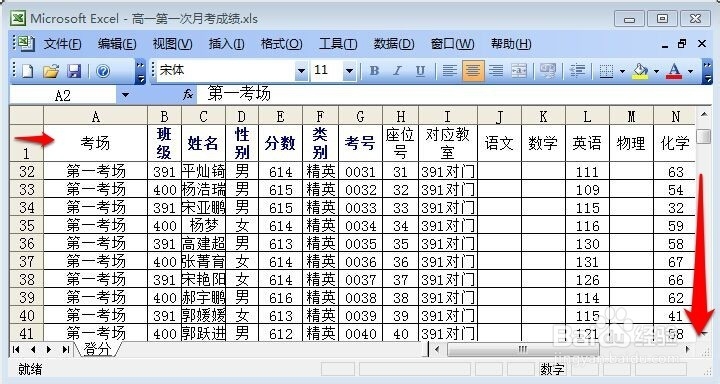
Task: Toggle italic formatting
Action: coord(397,71)
